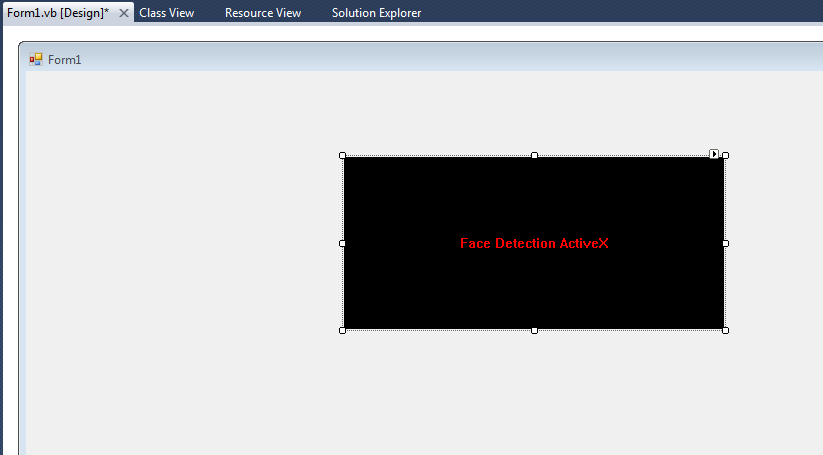Image resolution: width=823 pixels, height=455 pixels.
Task: Click the Form1 window icon in title bar
Action: coord(36,59)
